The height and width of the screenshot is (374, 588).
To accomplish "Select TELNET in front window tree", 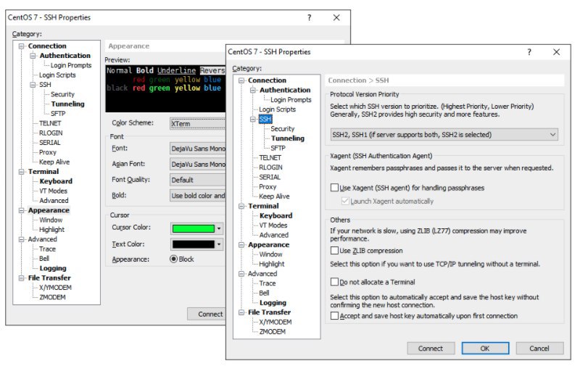I will [x=270, y=158].
